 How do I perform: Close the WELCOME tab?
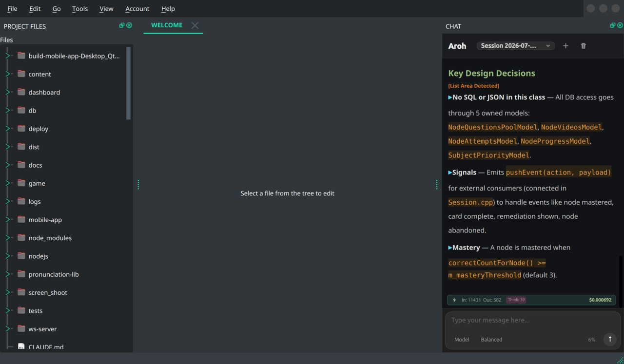pyautogui.click(x=195, y=25)
